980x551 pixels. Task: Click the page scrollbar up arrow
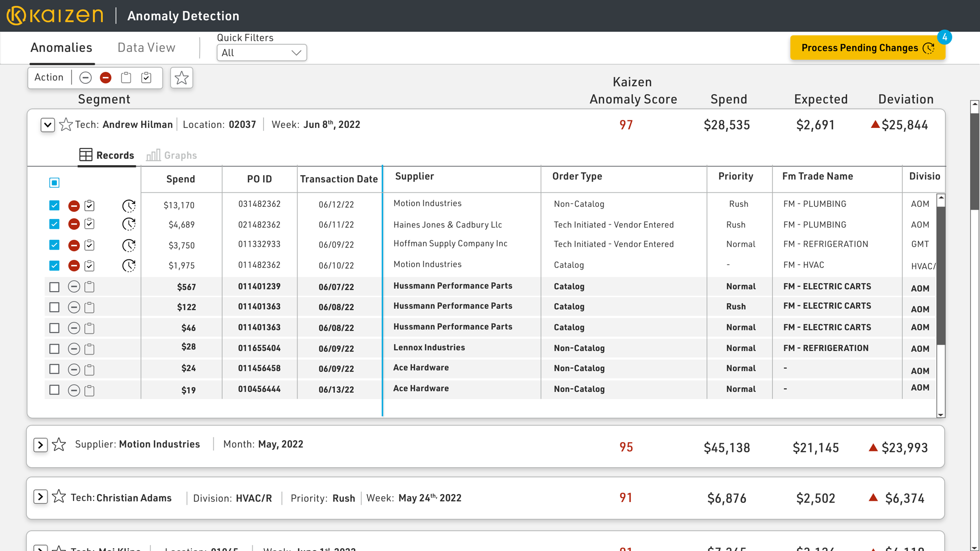click(975, 104)
